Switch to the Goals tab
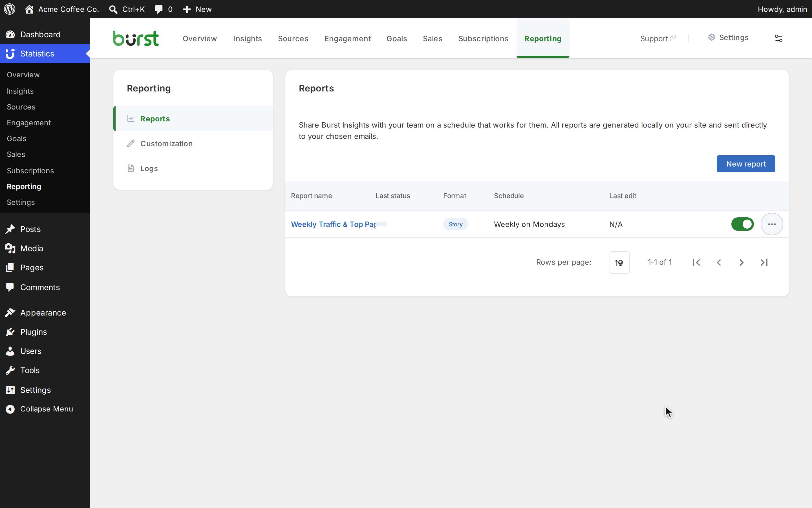The width and height of the screenshot is (812, 508). 397,39
